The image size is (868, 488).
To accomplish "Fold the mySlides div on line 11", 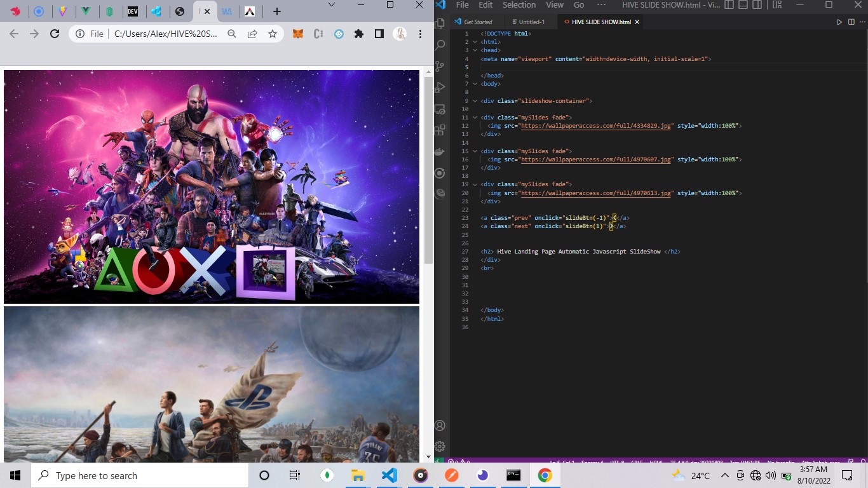I will coord(474,118).
